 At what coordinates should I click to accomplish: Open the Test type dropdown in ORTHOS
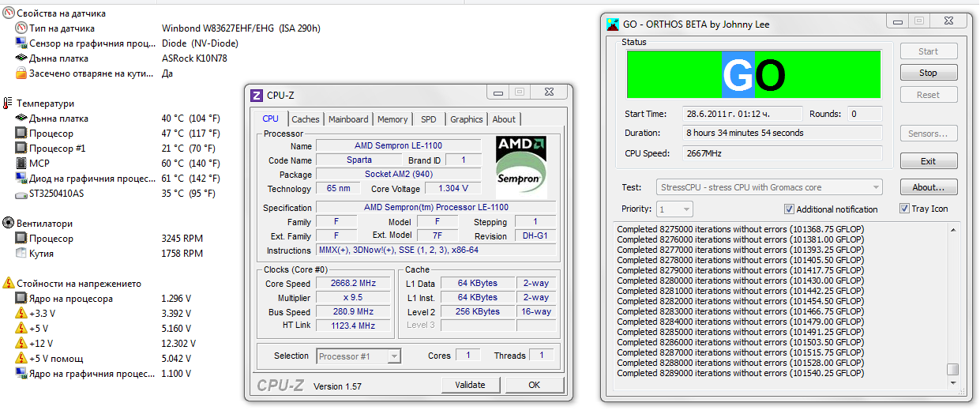[x=768, y=187]
